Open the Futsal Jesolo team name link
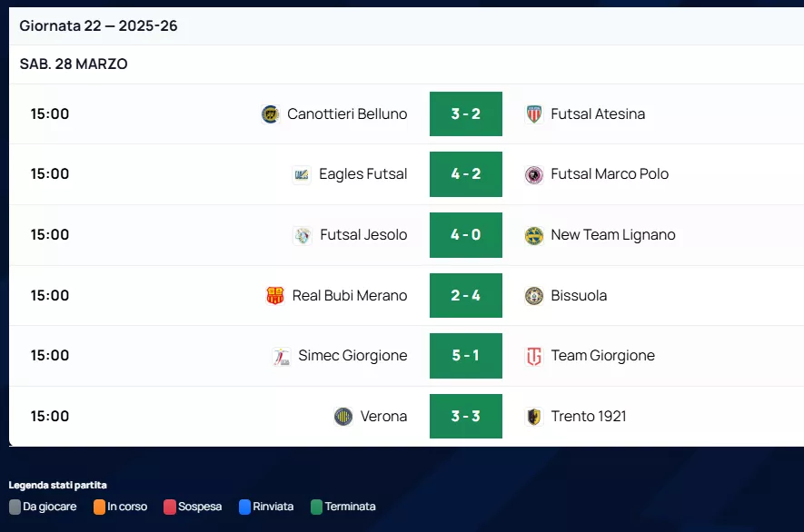This screenshot has height=532, width=804. point(363,235)
